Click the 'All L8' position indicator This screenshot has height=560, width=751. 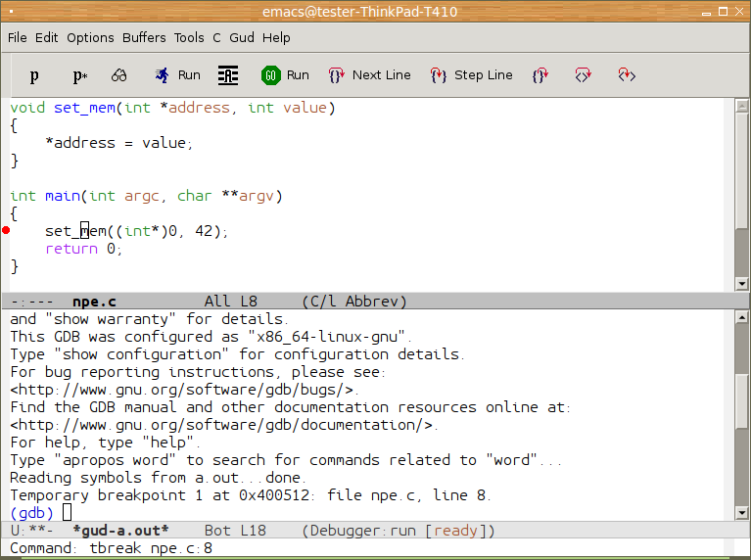231,302
